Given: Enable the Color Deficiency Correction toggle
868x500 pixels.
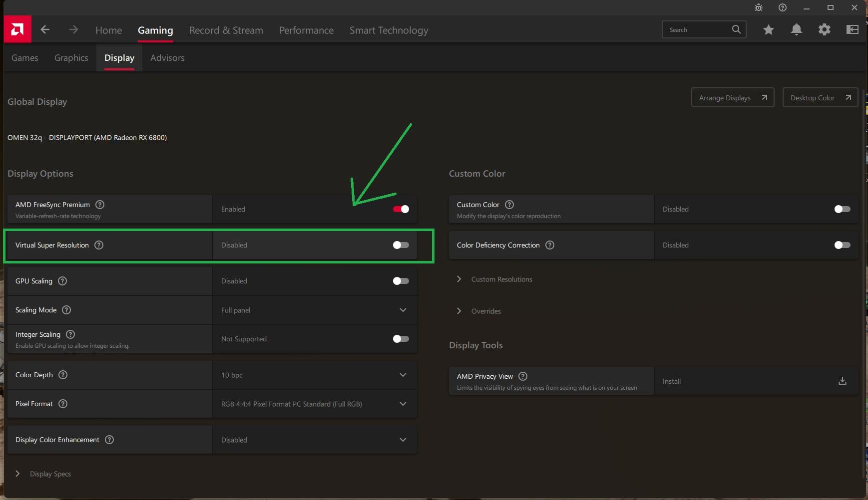Looking at the screenshot, I should [843, 245].
